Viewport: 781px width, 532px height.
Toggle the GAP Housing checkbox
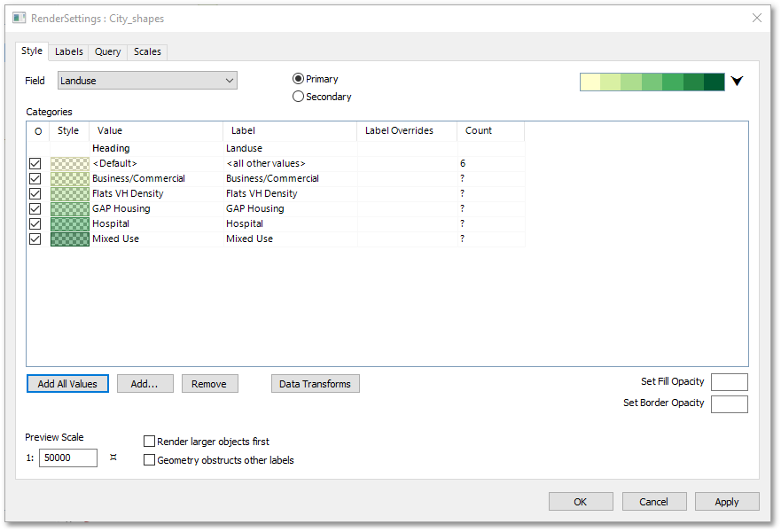pyautogui.click(x=35, y=208)
